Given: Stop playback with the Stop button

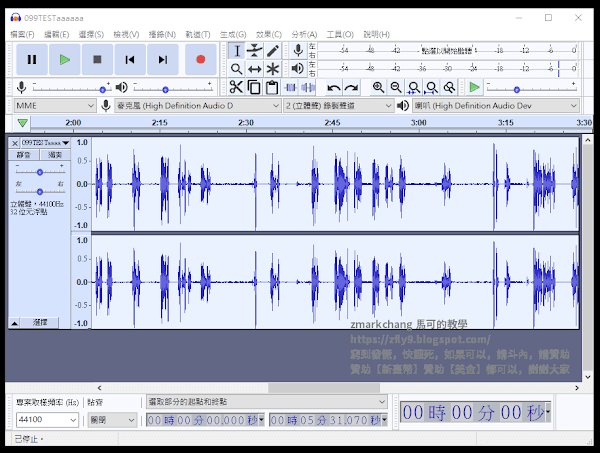Looking at the screenshot, I should (x=97, y=59).
